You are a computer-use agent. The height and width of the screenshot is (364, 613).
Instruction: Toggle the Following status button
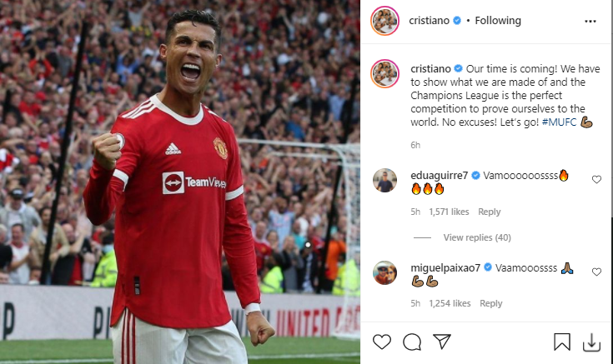tap(498, 20)
